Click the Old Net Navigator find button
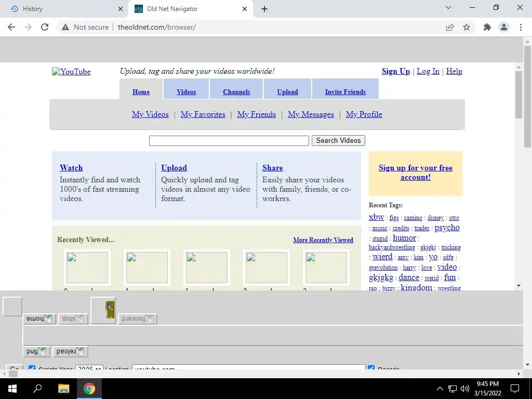 click(x=36, y=352)
